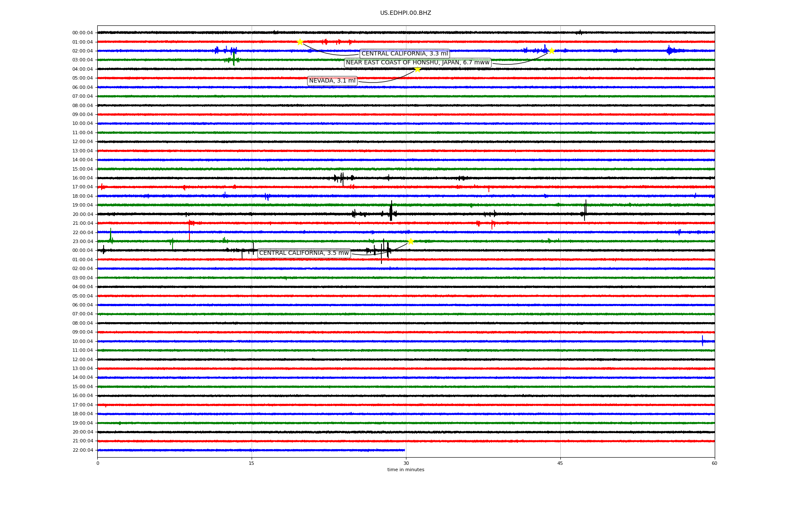Click the large blue spike on the 10:00:04 trace
The height and width of the screenshot is (508, 812).
(x=702, y=341)
